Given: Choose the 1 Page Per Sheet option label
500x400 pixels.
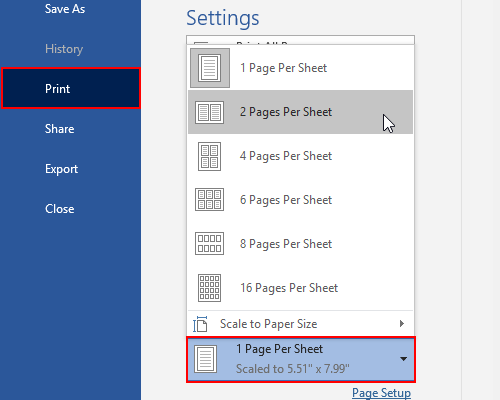Looking at the screenshot, I should pyautogui.click(x=283, y=68).
